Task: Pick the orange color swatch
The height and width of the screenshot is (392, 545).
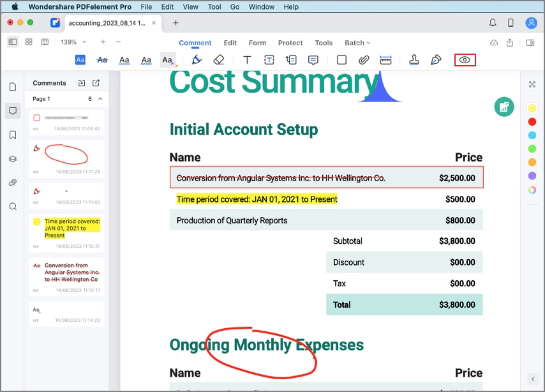Action: point(532,163)
